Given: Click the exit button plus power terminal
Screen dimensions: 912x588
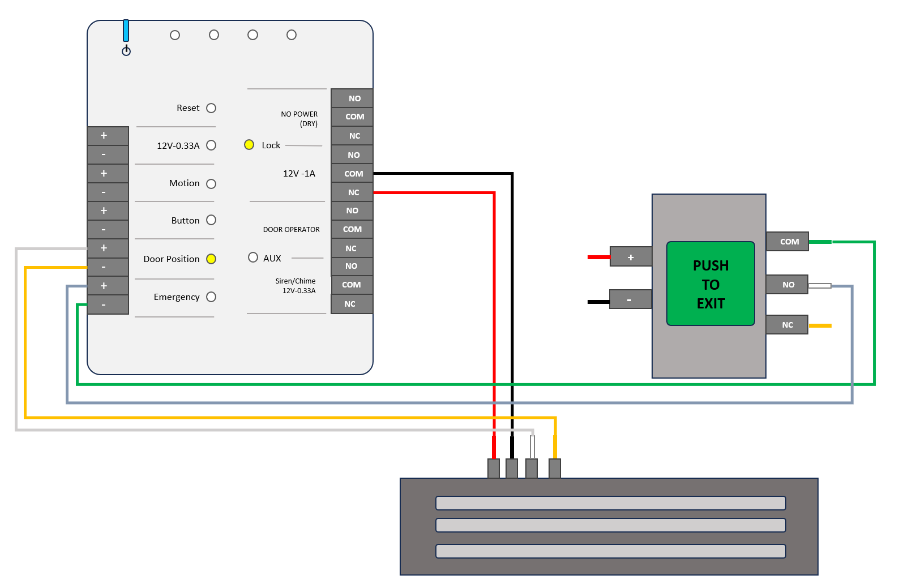Looking at the screenshot, I should [x=631, y=256].
